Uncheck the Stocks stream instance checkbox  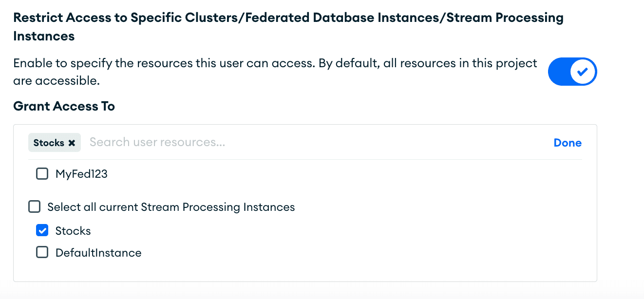coord(42,231)
